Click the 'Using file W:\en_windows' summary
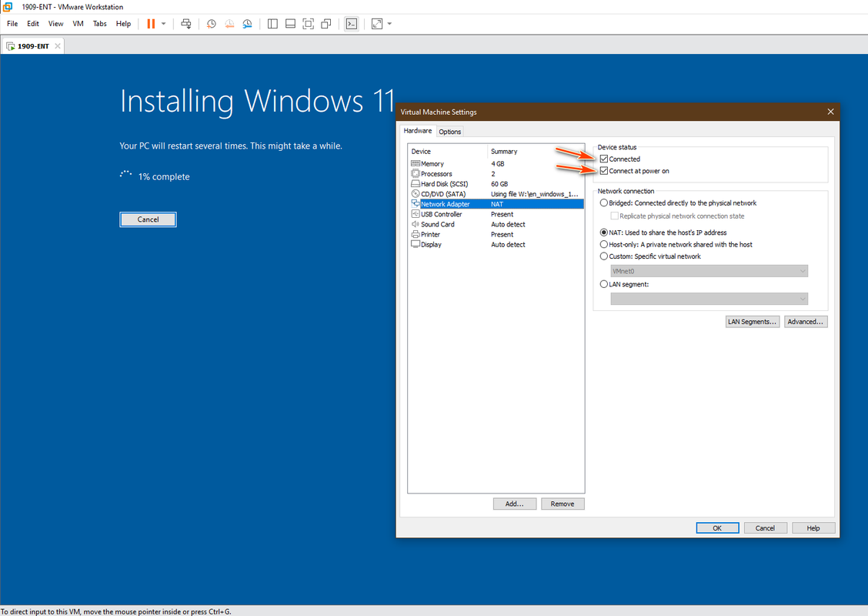Viewport: 868px width, 616px height. click(x=534, y=194)
